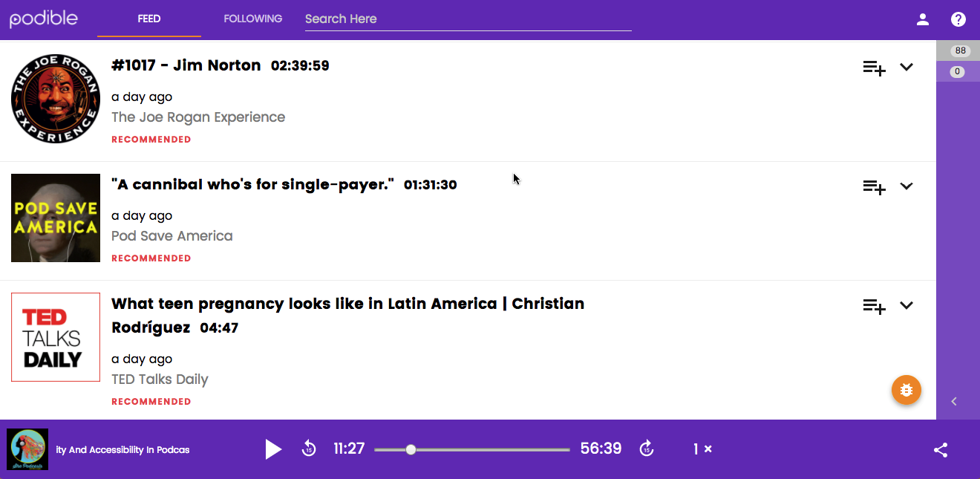Click the 88 badge in sidebar

pos(961,50)
